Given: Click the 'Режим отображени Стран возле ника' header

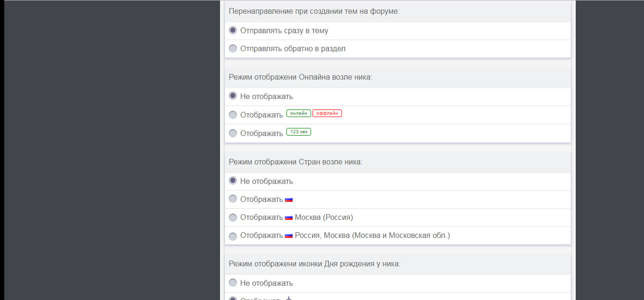Looking at the screenshot, I should point(295,162).
